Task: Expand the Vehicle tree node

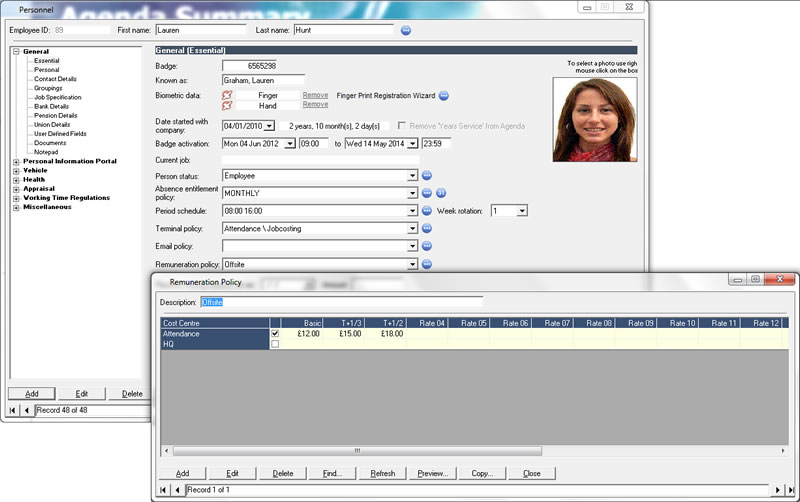Action: click(15, 171)
